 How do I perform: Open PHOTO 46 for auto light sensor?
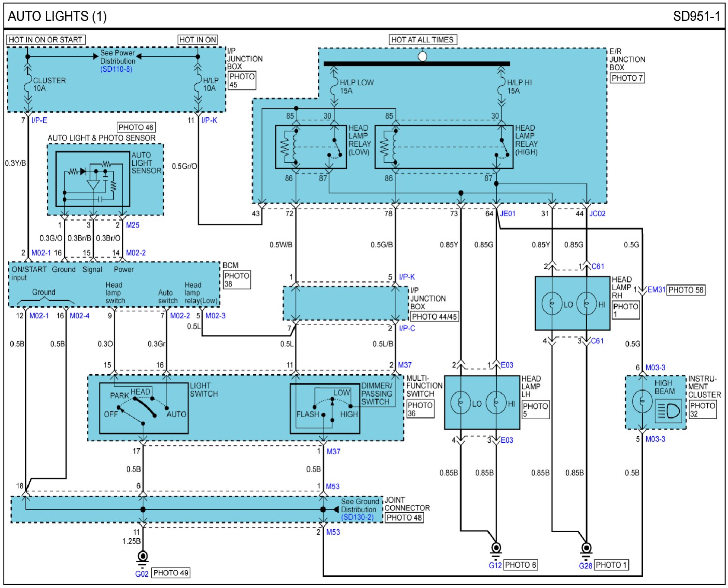pos(136,127)
